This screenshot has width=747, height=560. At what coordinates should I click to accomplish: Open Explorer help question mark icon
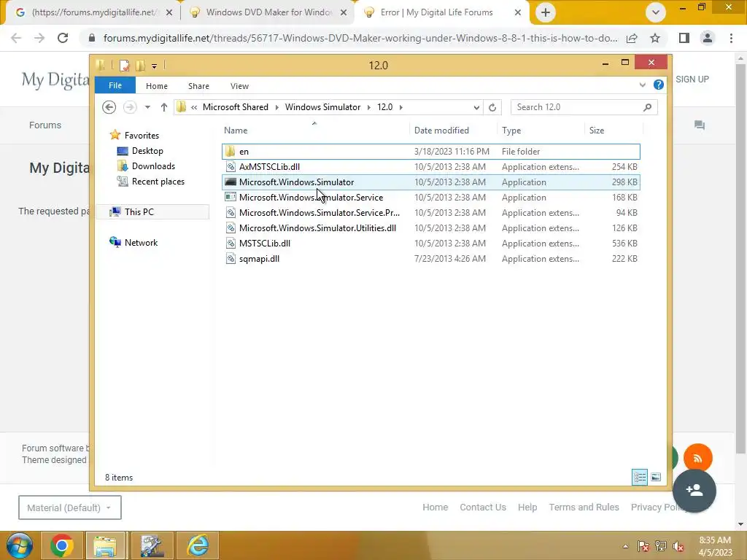pos(659,85)
